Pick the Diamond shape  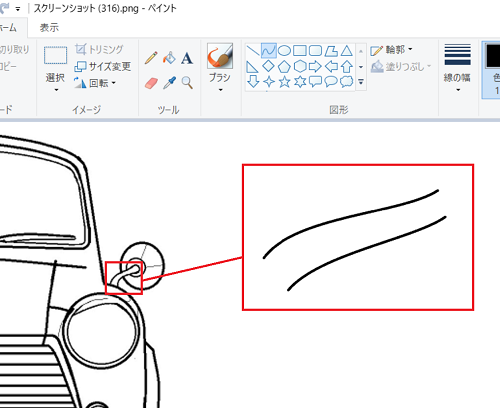(268, 66)
